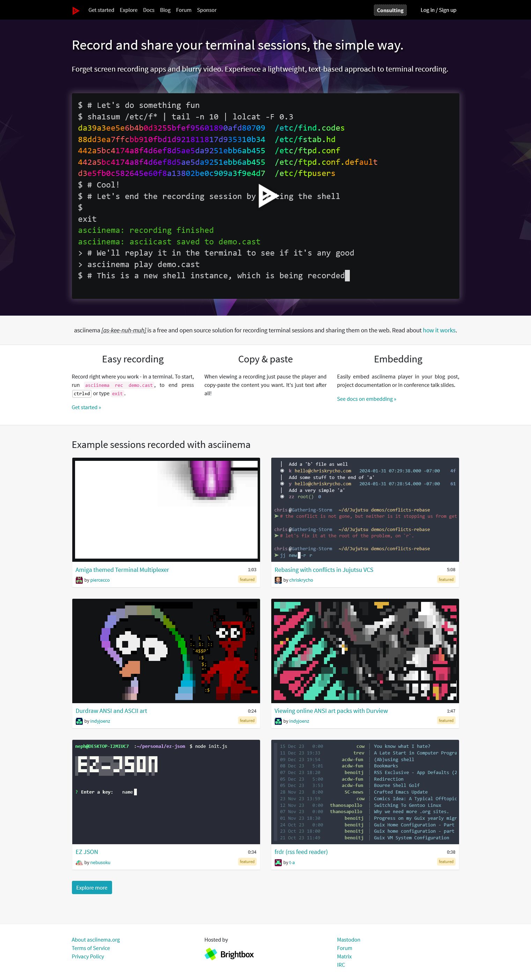Open the Durdraw ANSI art thumbnail
531x980 pixels.
point(166,651)
